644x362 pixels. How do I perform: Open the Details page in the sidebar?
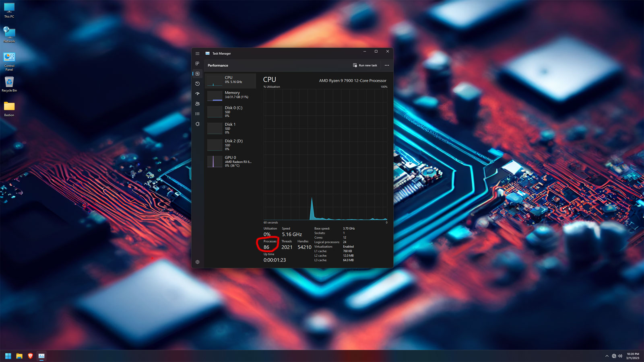coord(197,113)
